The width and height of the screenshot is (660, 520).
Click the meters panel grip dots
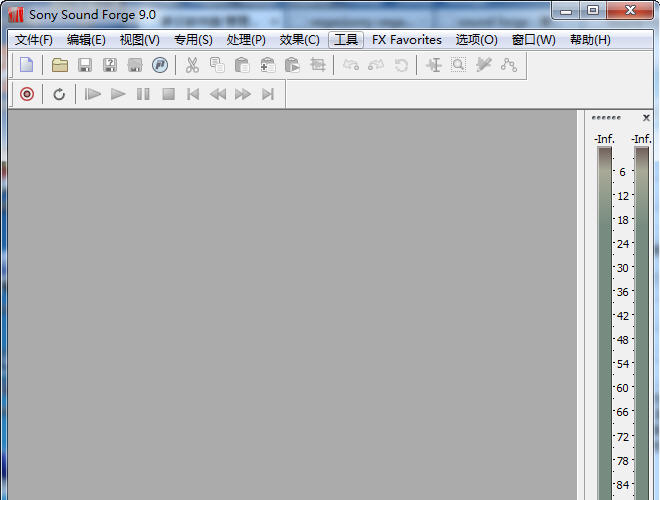click(x=606, y=117)
